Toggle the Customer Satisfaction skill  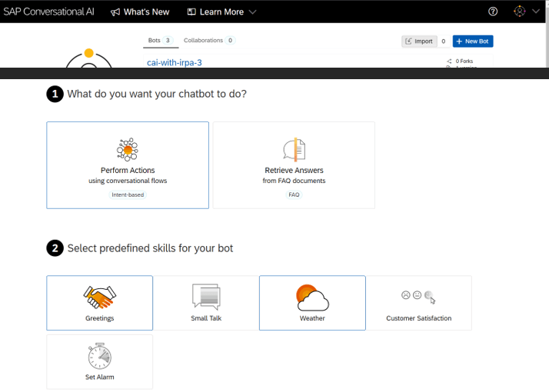pyautogui.click(x=419, y=303)
